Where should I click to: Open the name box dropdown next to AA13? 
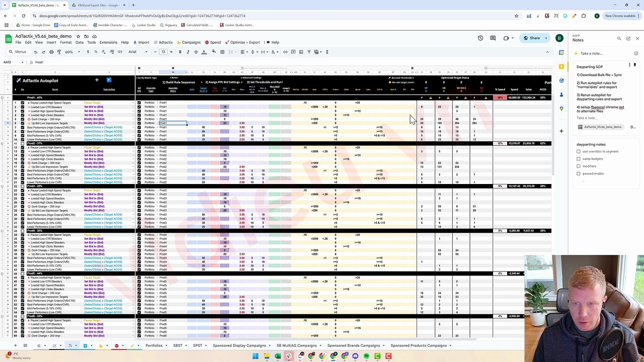pyautogui.click(x=23, y=62)
